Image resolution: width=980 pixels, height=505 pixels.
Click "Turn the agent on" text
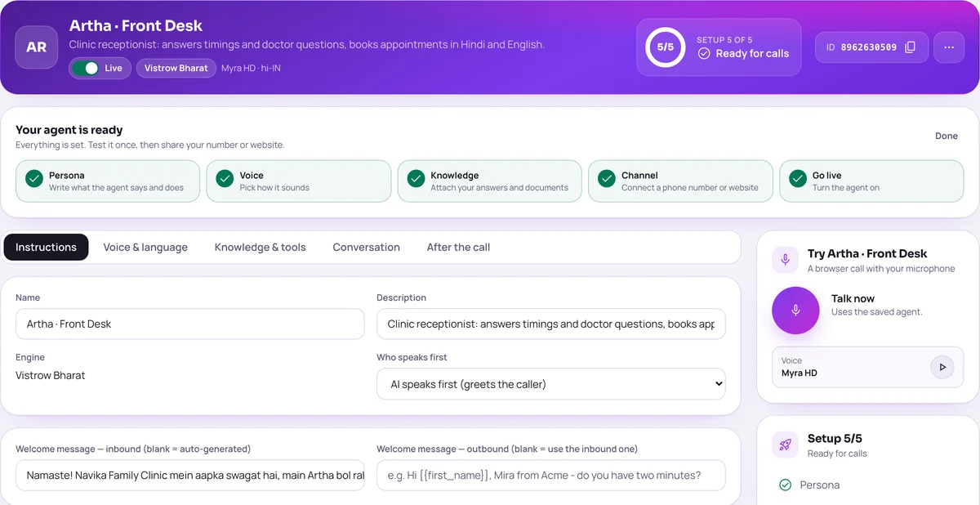pos(846,188)
